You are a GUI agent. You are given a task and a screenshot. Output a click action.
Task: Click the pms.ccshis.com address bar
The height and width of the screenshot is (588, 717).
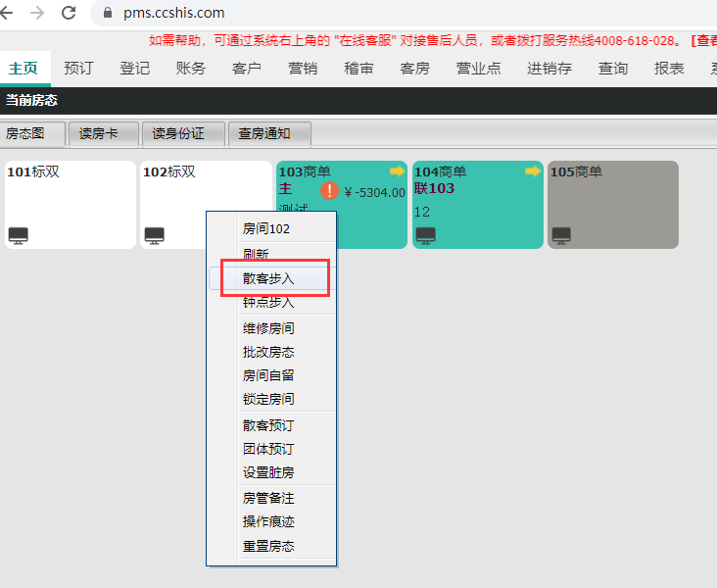click(403, 13)
